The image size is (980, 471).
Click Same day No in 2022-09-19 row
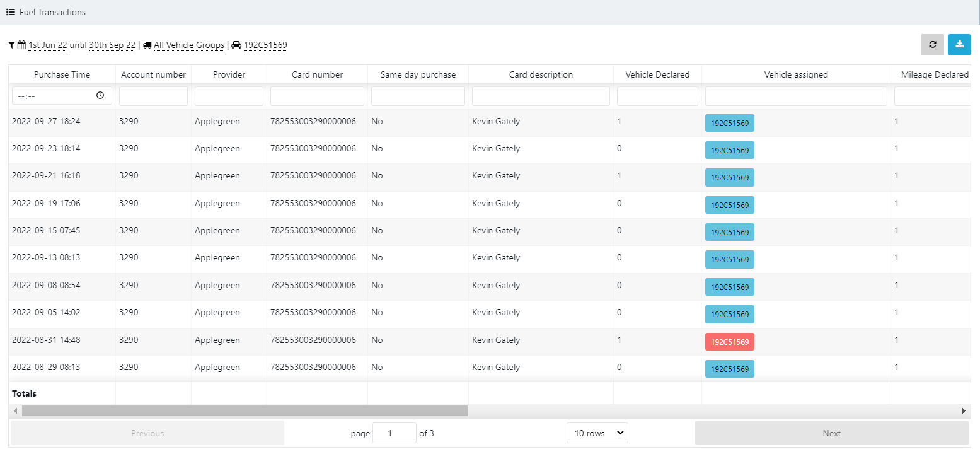pos(377,203)
